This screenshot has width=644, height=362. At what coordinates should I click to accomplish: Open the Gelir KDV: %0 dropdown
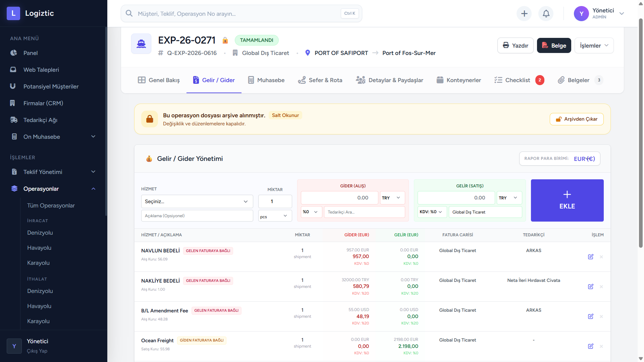point(431,212)
